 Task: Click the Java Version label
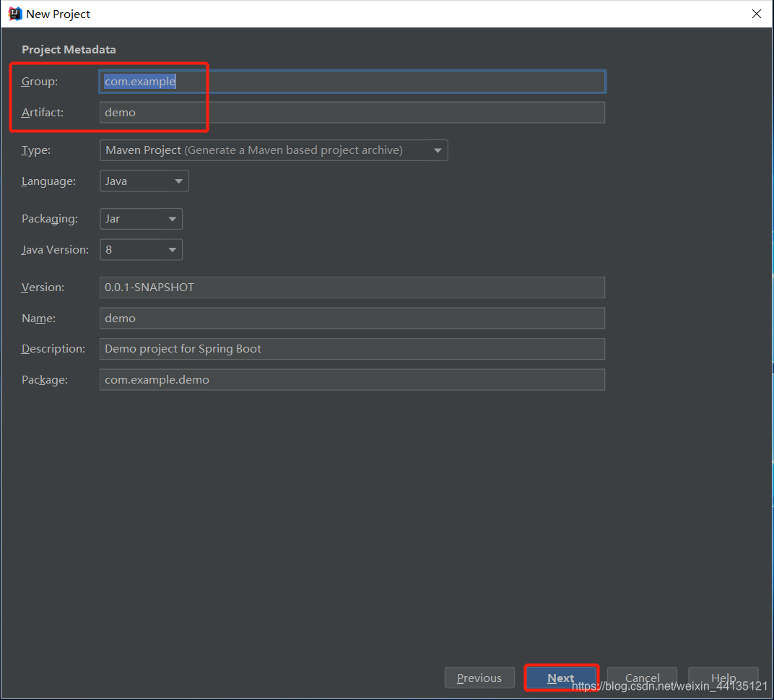(x=56, y=250)
